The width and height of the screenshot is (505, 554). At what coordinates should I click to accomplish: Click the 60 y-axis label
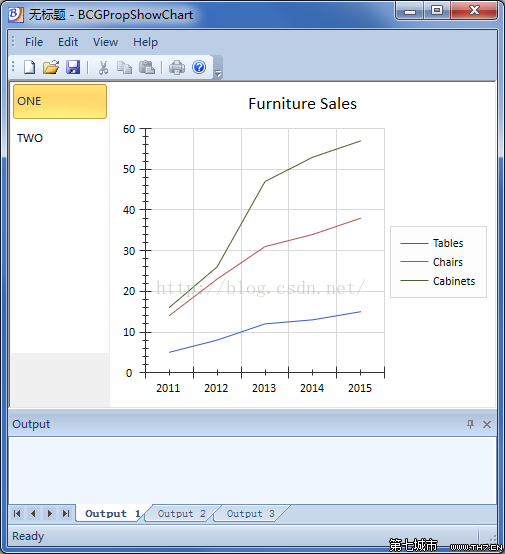click(129, 129)
